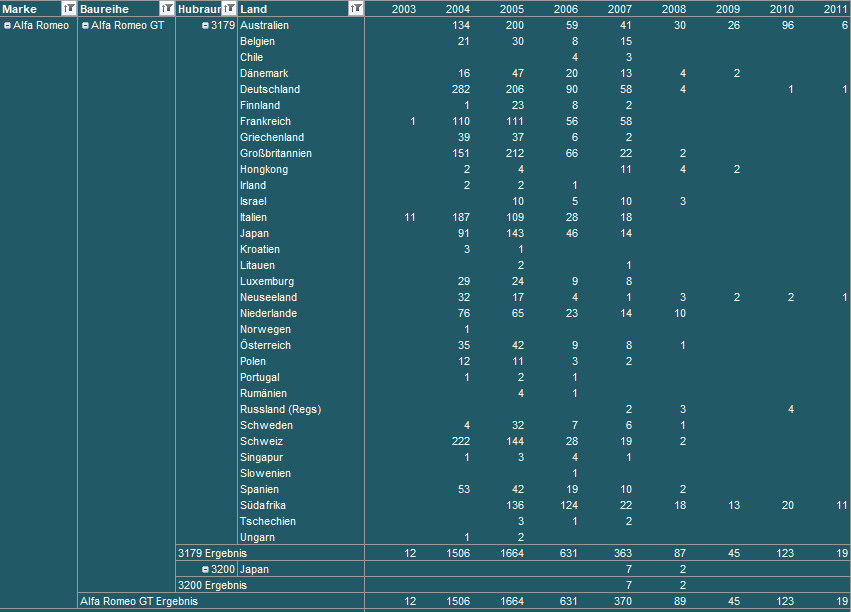Click the Polen row label

click(252, 361)
